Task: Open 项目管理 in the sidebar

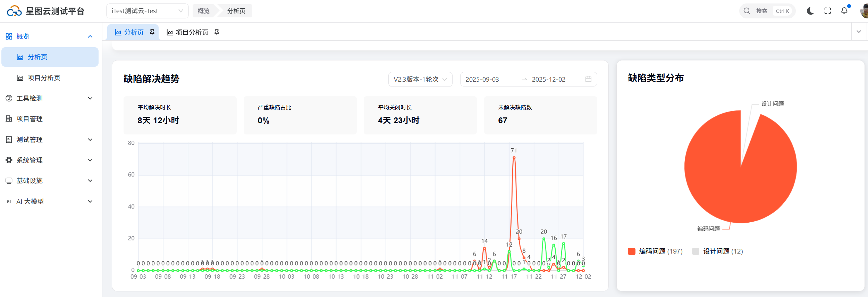Action: (30, 119)
